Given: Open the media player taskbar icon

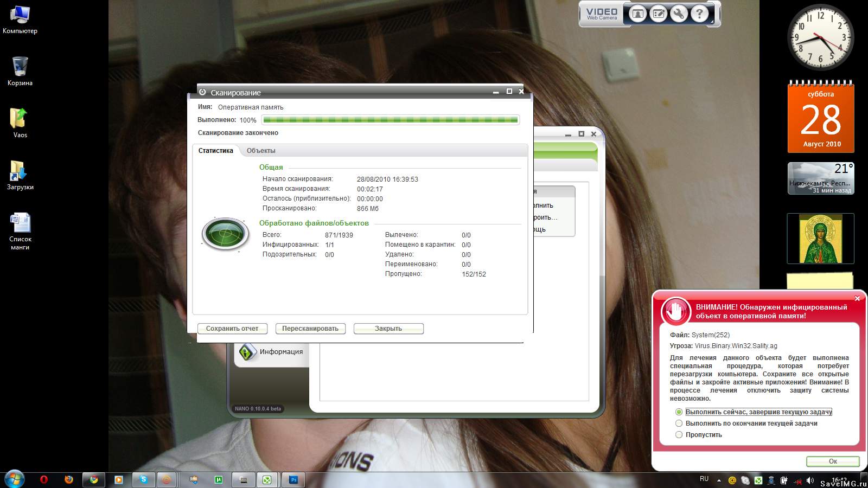Looking at the screenshot, I should pos(118,479).
